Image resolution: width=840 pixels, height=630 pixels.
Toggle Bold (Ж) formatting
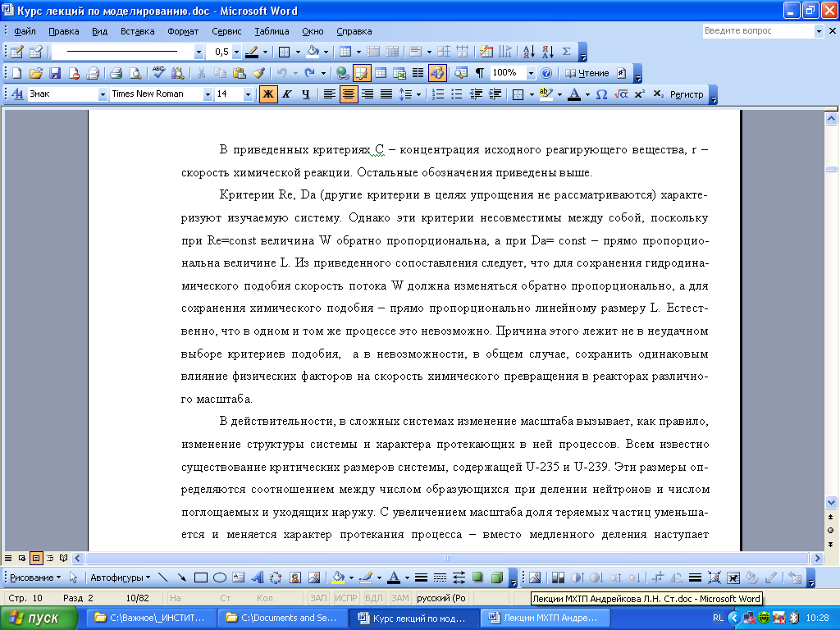[x=268, y=94]
